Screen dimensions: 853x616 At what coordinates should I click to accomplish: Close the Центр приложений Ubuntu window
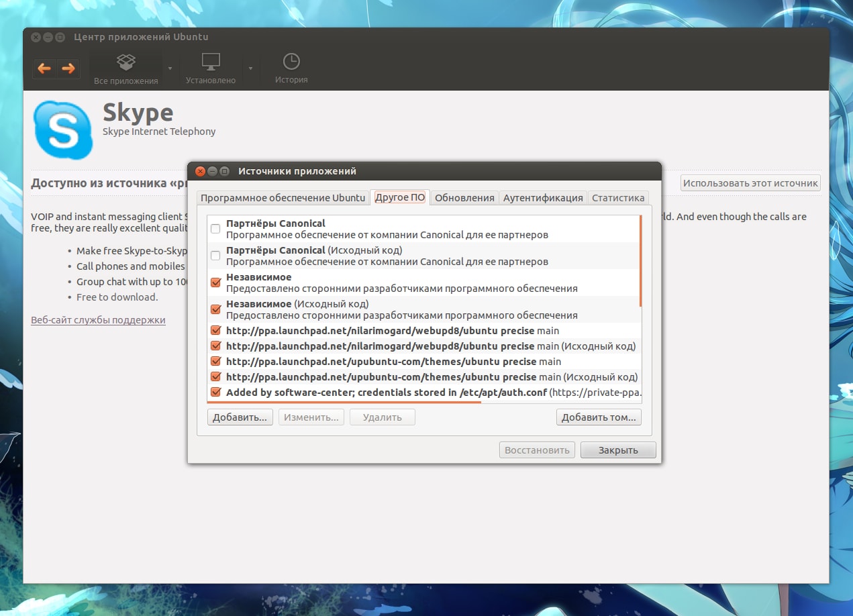tap(36, 37)
